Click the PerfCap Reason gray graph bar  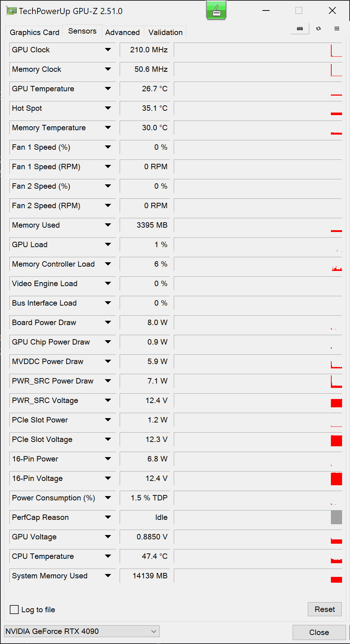(336, 517)
